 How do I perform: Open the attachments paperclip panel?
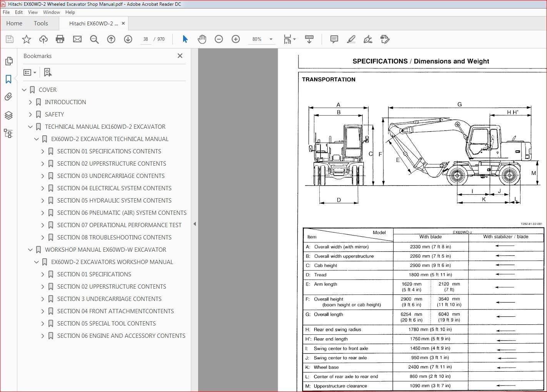[x=8, y=97]
